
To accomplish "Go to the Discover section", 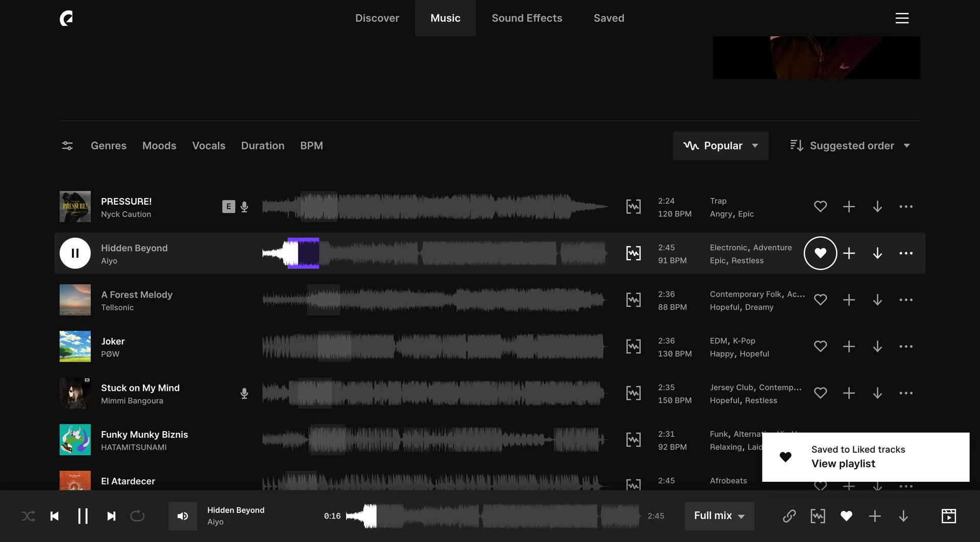I will (377, 18).
